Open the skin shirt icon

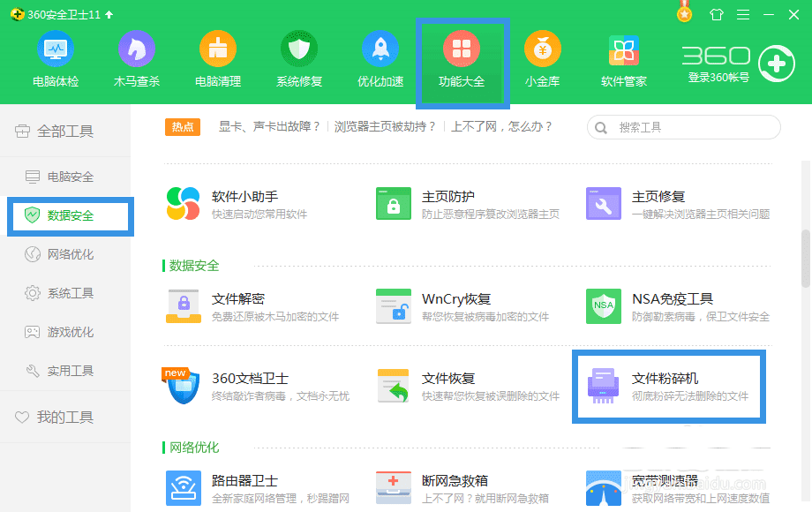tap(717, 14)
